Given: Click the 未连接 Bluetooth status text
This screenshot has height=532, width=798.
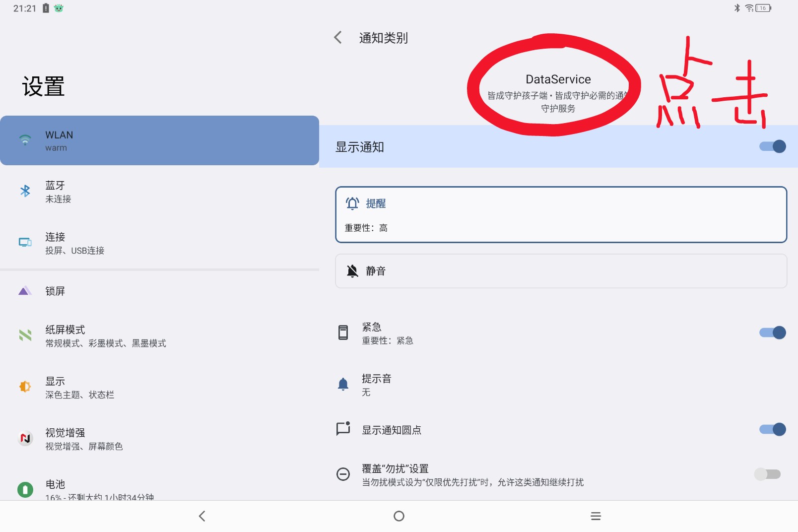Looking at the screenshot, I should pos(58,199).
